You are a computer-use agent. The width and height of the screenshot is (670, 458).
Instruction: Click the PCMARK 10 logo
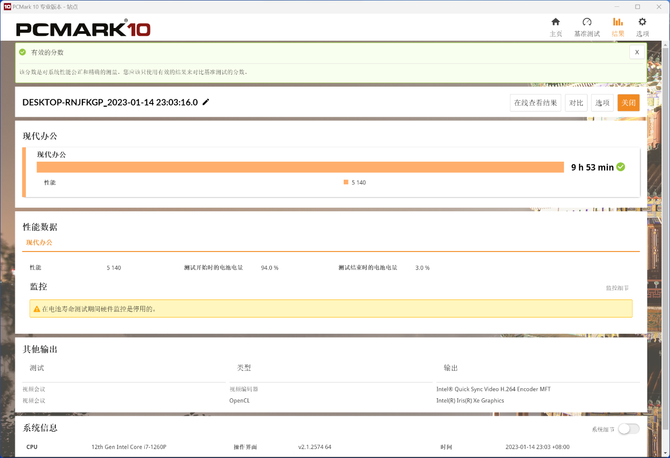click(83, 29)
